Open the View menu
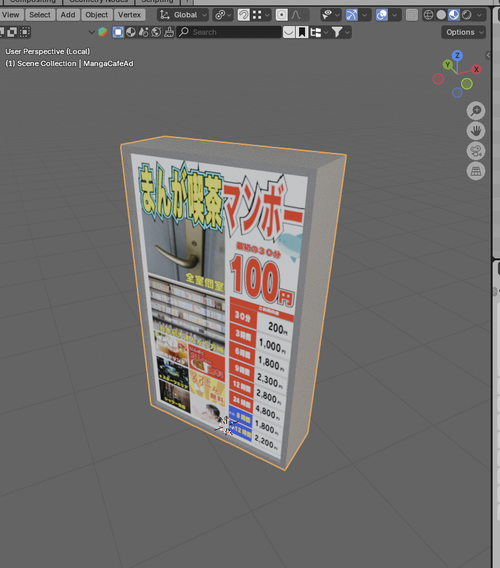500x568 pixels. pos(11,15)
